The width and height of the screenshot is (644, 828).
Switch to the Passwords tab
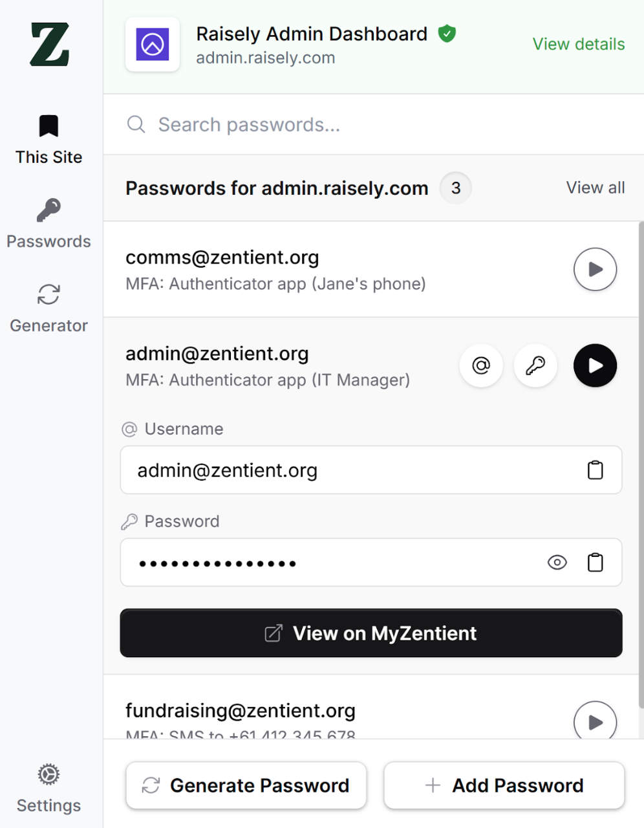tap(49, 224)
